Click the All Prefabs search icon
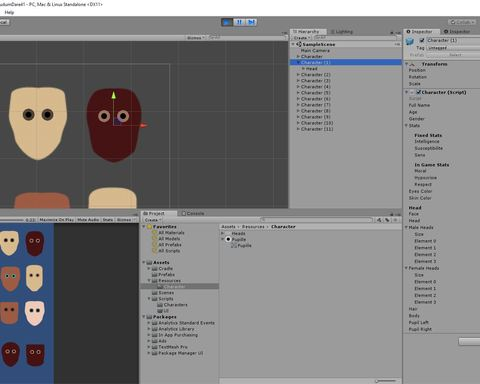 pyautogui.click(x=155, y=245)
